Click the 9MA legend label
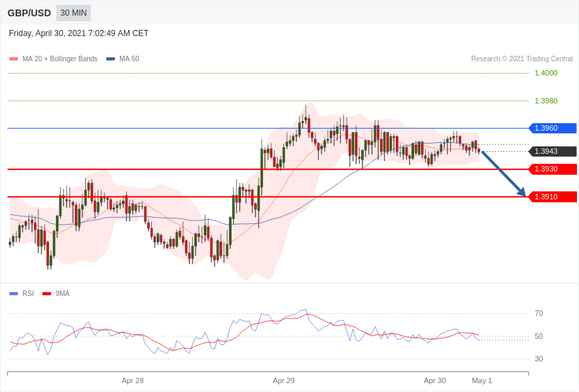579x392 pixels. tap(63, 293)
